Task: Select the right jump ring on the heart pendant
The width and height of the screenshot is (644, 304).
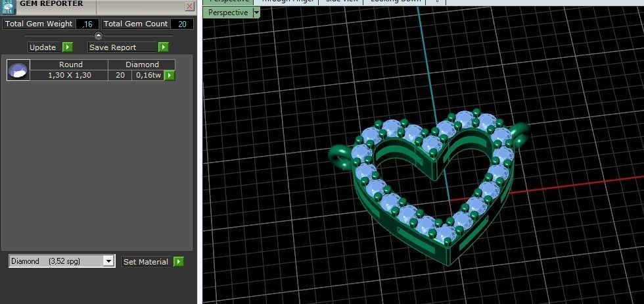Action: click(520, 134)
